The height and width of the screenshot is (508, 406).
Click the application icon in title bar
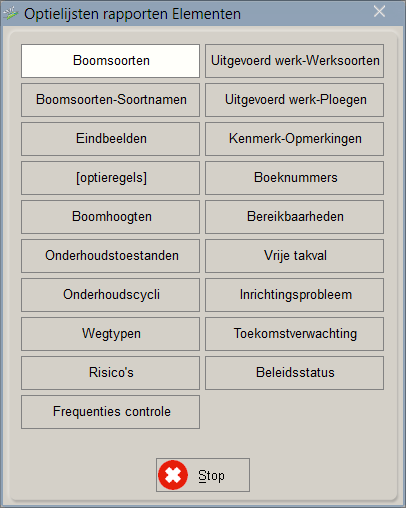pos(11,14)
